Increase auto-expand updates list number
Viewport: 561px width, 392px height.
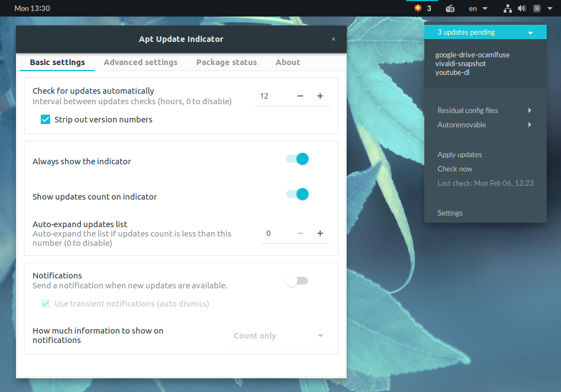[x=320, y=233]
